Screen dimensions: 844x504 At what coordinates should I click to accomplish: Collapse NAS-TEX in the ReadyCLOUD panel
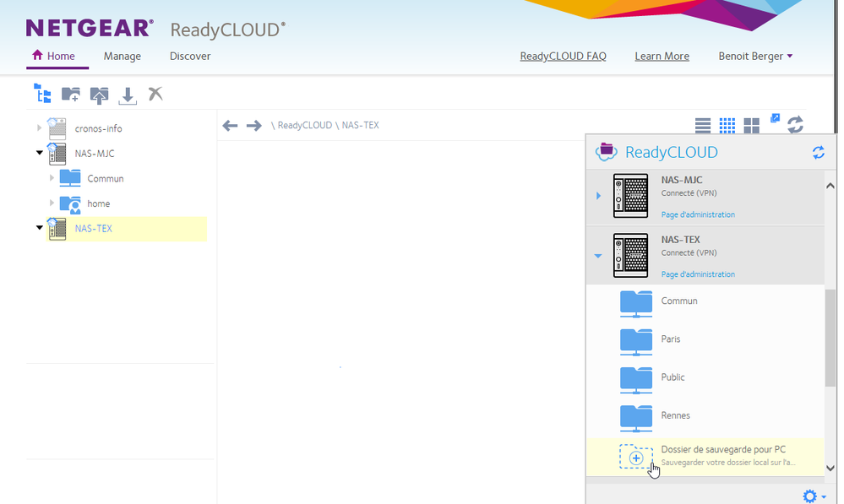click(598, 256)
